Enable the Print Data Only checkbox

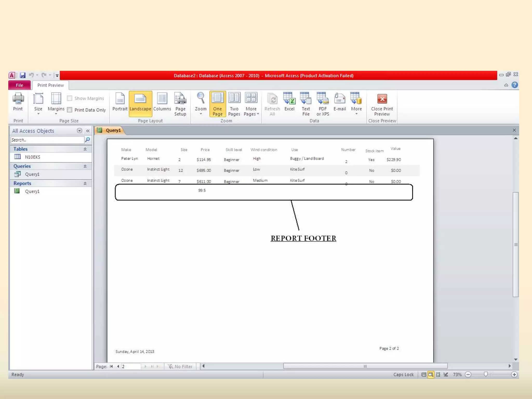[x=70, y=110]
